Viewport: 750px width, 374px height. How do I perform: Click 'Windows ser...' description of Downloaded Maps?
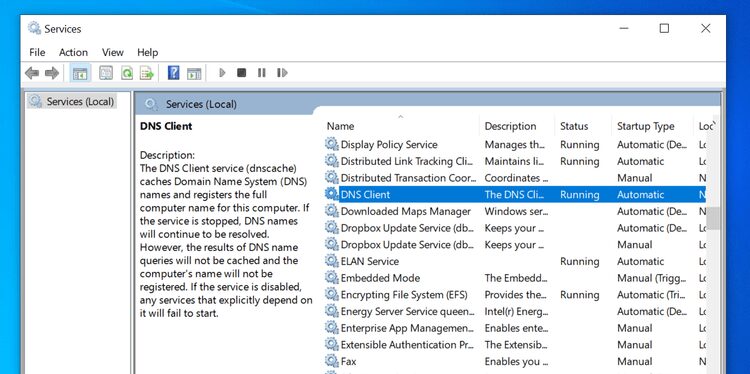coord(516,211)
